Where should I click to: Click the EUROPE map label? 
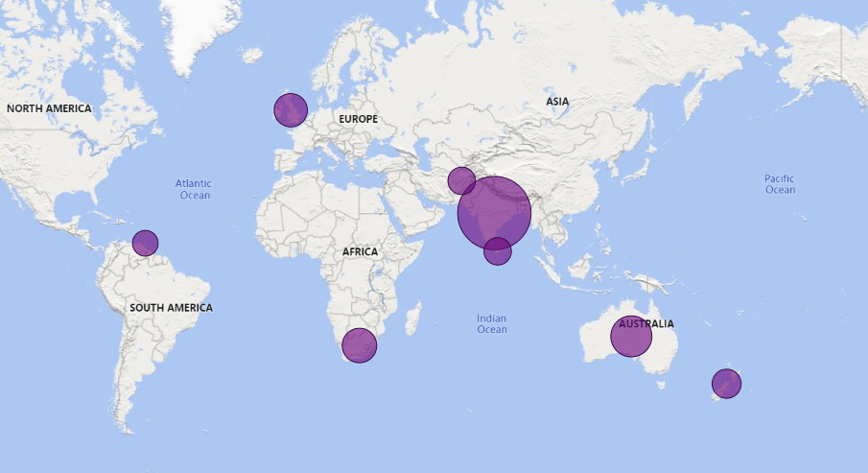point(358,119)
